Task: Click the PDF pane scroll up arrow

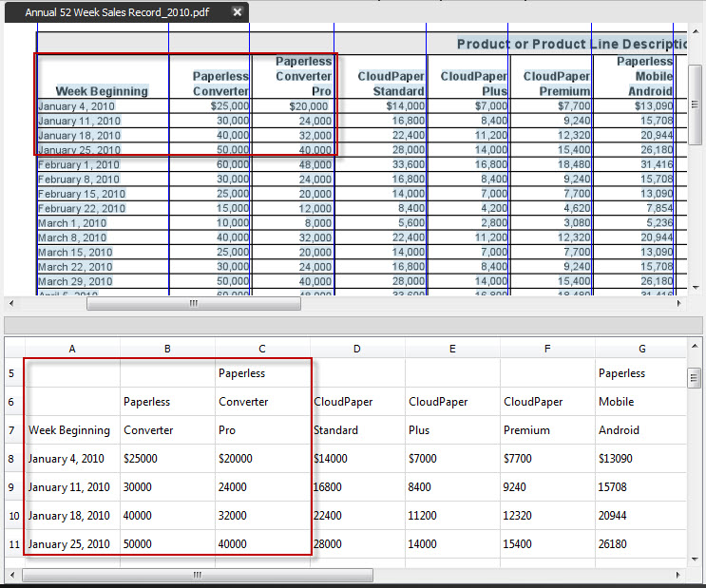Action: (x=696, y=31)
